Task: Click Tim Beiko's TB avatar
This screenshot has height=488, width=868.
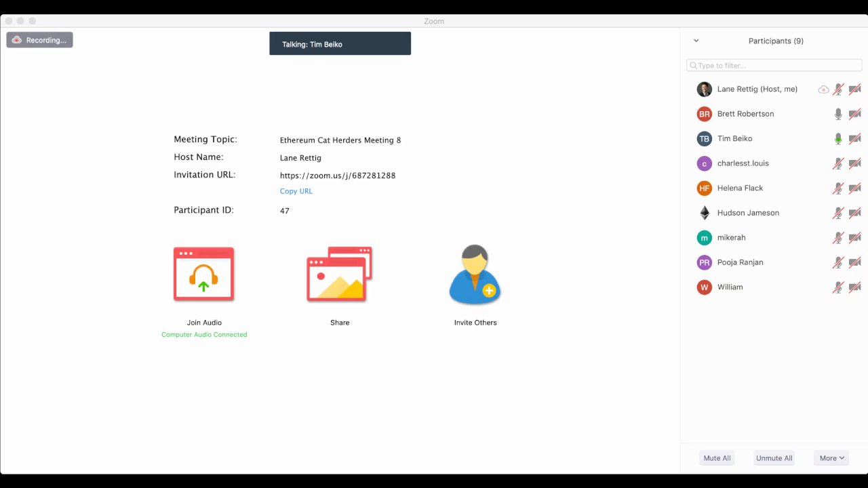Action: [705, 139]
